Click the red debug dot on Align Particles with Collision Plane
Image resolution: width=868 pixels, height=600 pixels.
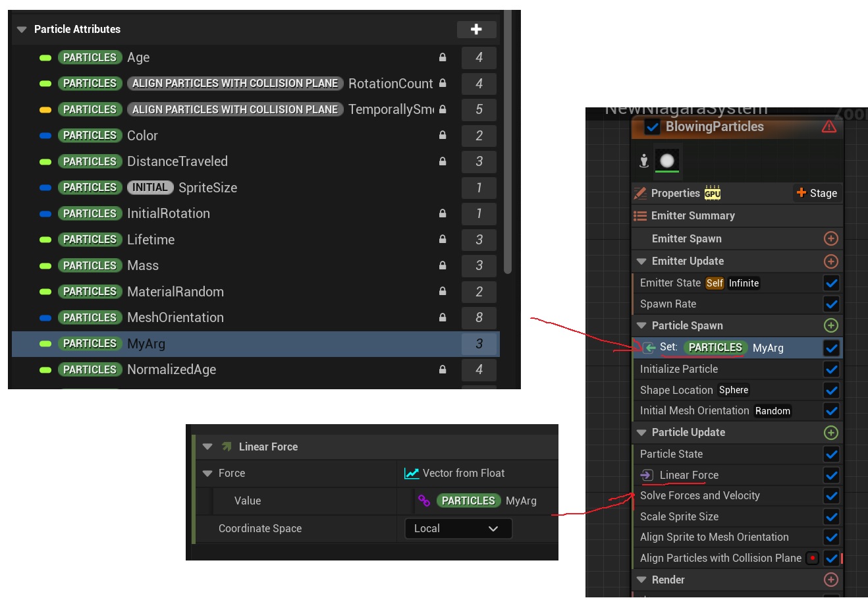pyautogui.click(x=813, y=558)
